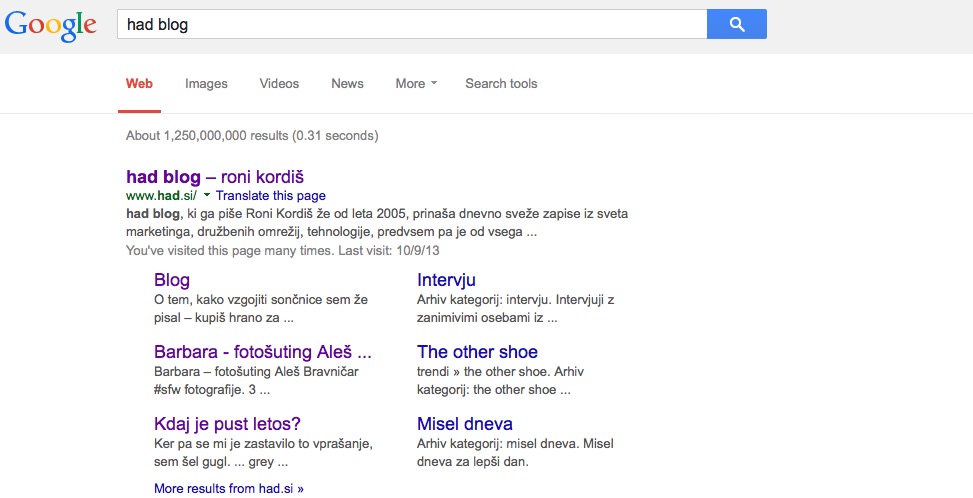Open the 'Misel dneva' sitelink

point(464,424)
